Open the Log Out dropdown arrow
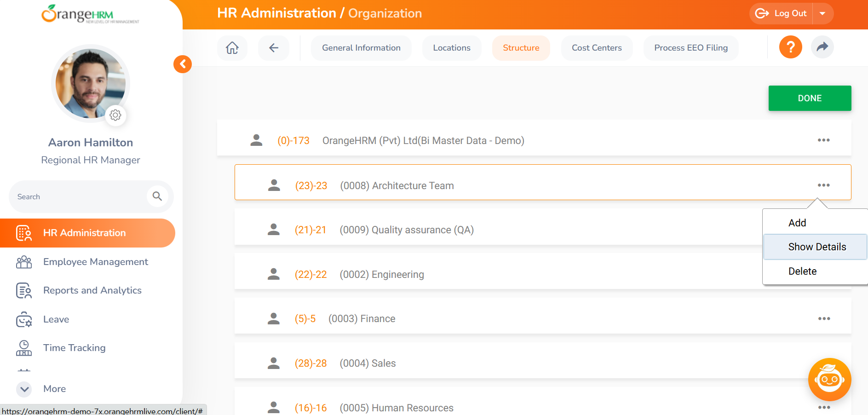868x415 pixels. [822, 13]
